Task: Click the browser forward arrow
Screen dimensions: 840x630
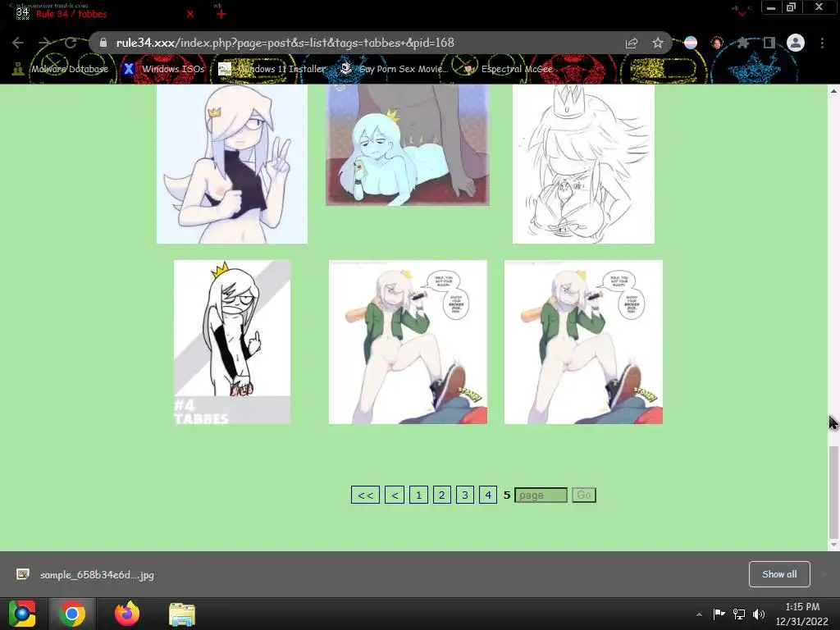Action: pos(44,43)
